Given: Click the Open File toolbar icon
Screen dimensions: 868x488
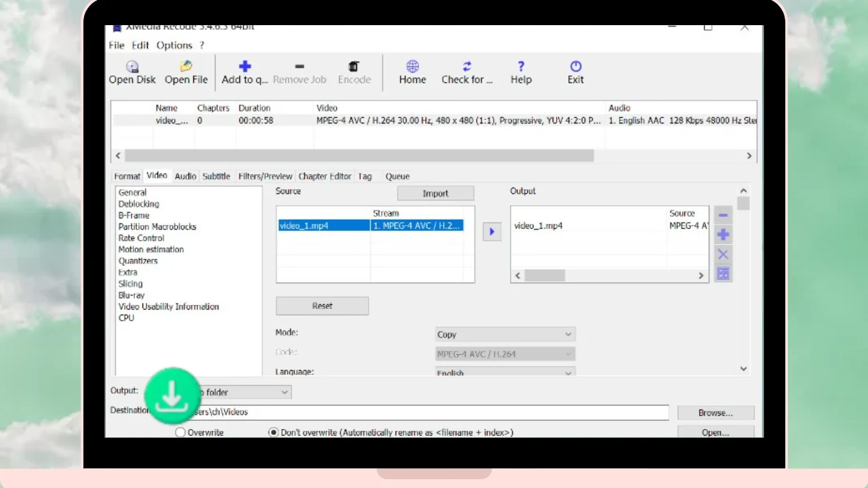Looking at the screenshot, I should (x=186, y=66).
